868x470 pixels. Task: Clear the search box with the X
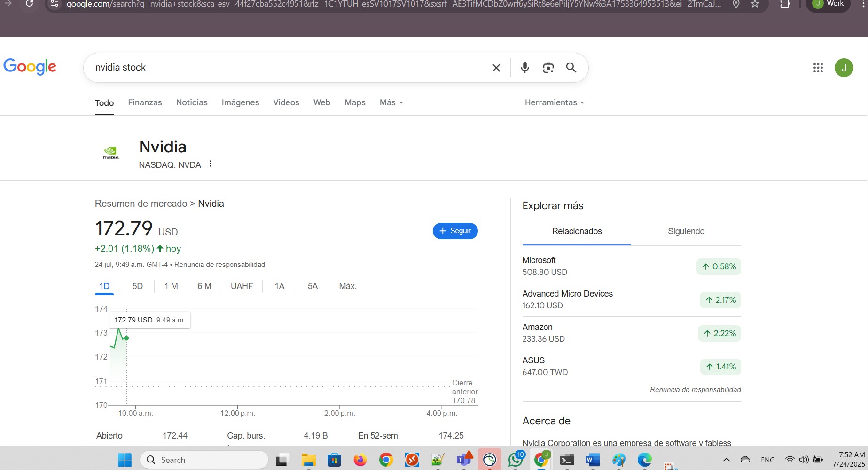point(496,68)
